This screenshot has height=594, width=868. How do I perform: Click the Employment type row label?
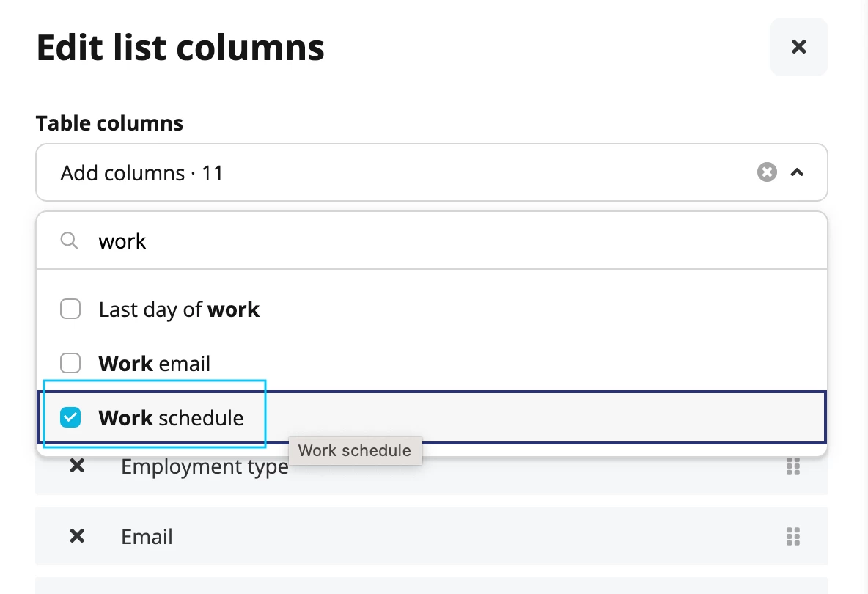click(205, 467)
